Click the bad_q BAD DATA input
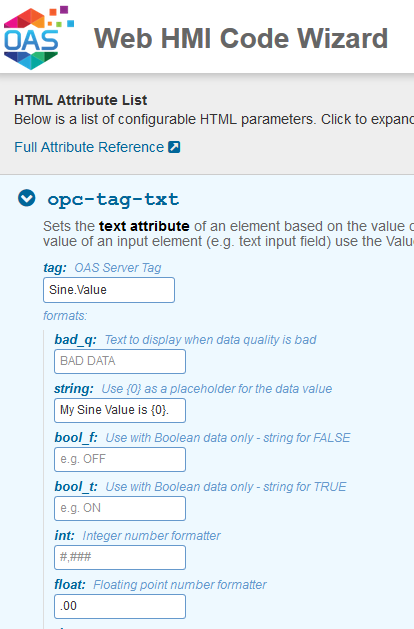Viewport: 414px width, 629px height. point(120,361)
